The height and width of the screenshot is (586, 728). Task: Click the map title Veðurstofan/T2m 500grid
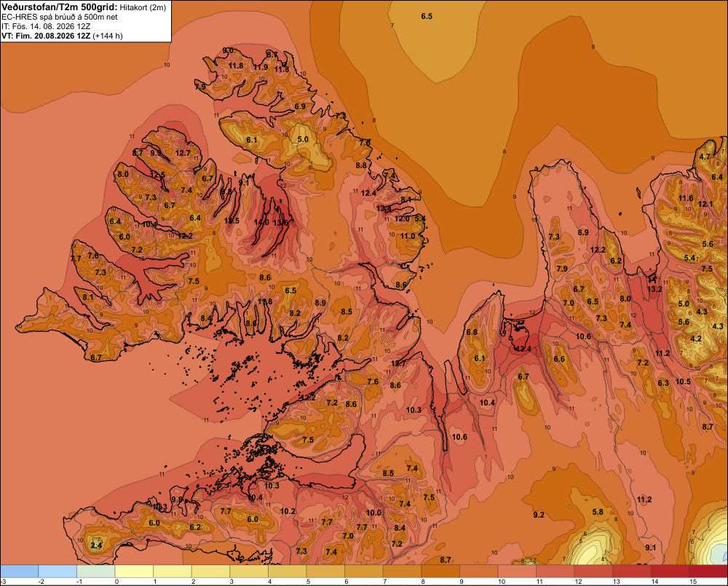tap(60, 7)
